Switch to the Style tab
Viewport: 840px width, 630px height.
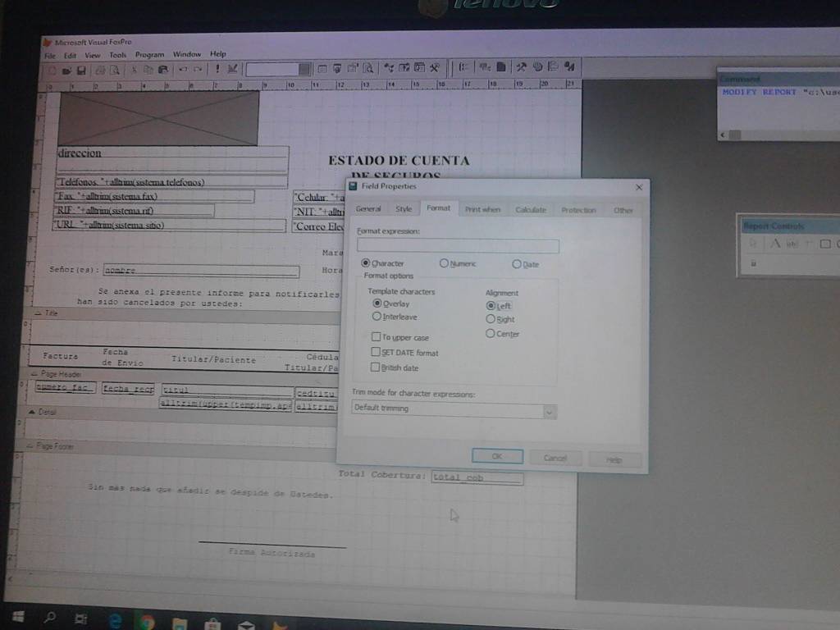pyautogui.click(x=404, y=209)
